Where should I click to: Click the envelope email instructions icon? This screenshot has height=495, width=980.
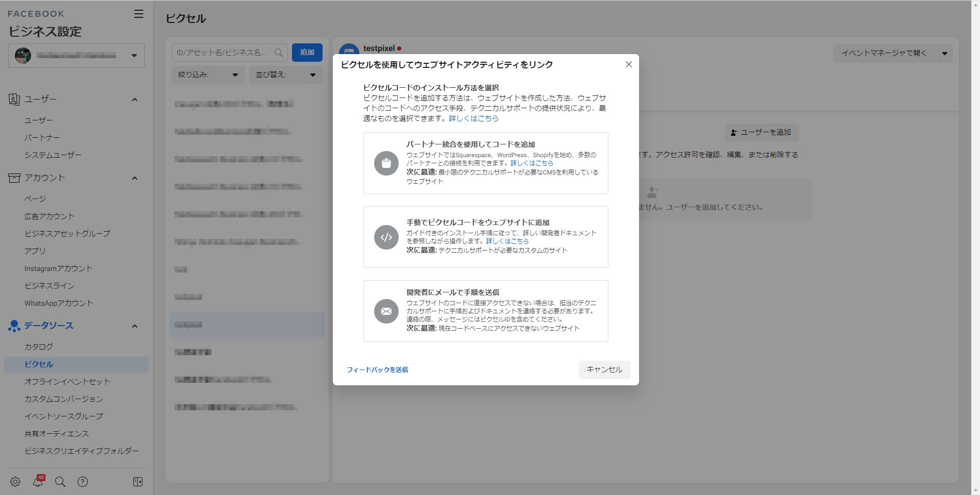pyautogui.click(x=386, y=311)
